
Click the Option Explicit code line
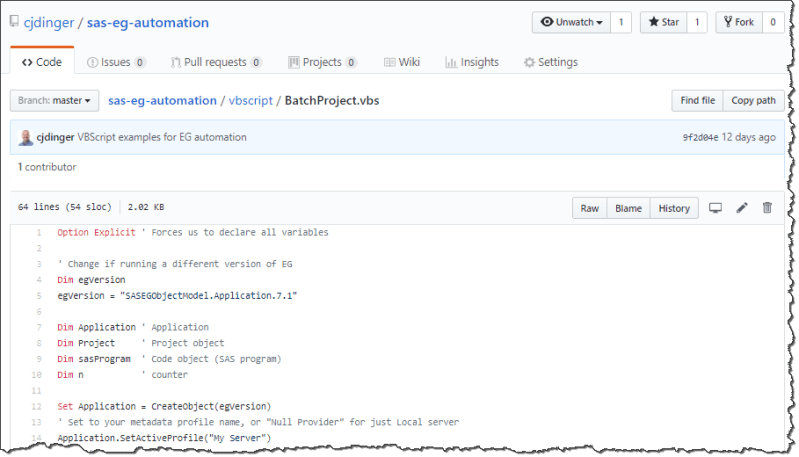click(193, 232)
